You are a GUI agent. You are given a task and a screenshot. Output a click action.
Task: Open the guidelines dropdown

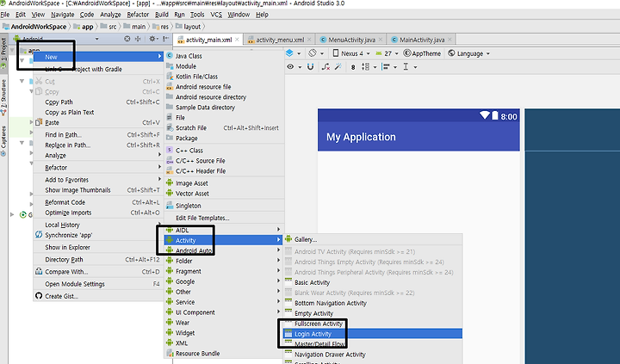(410, 67)
